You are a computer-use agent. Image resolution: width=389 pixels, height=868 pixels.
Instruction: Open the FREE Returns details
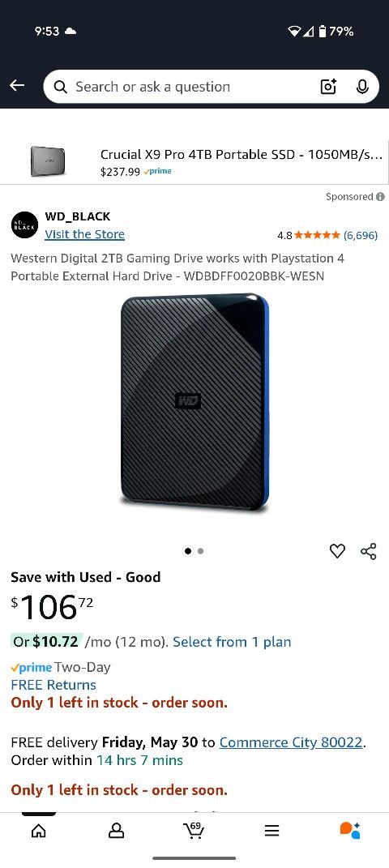point(53,685)
